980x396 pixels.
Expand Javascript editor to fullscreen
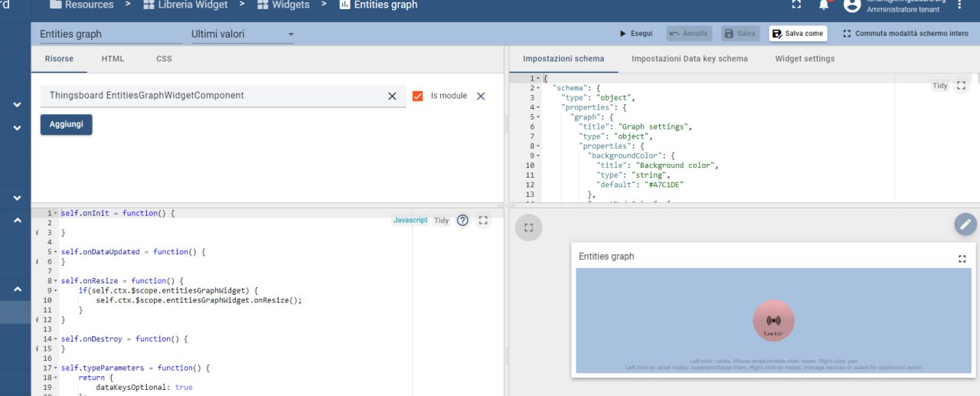point(483,220)
